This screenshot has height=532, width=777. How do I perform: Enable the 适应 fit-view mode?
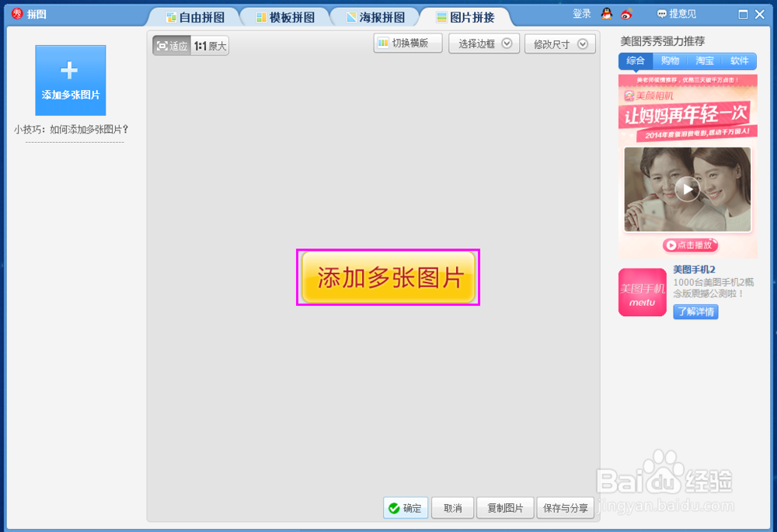171,45
